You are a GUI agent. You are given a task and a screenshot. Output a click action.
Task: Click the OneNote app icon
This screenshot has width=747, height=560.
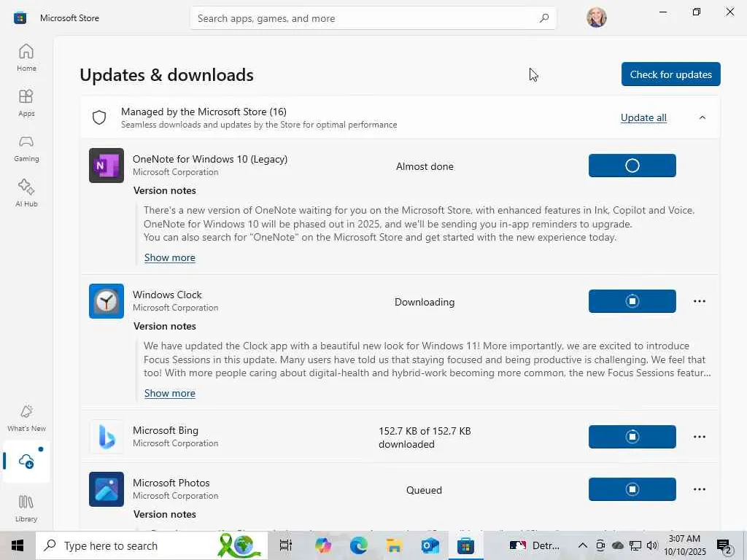(x=107, y=166)
